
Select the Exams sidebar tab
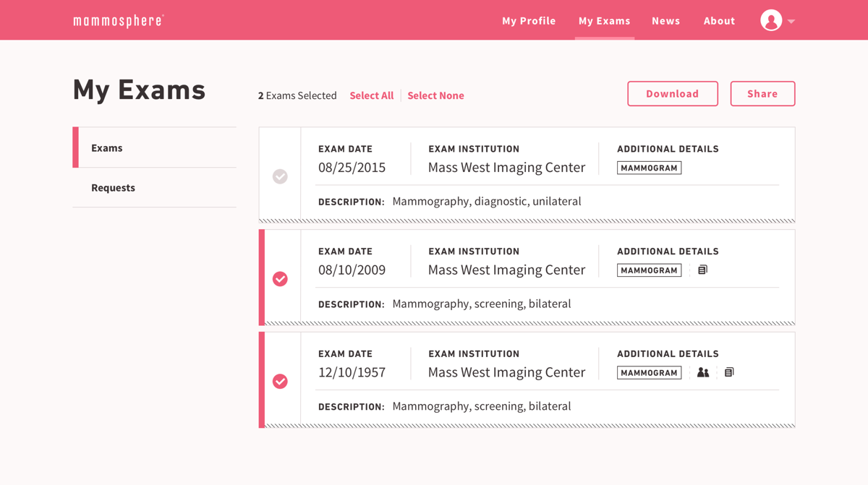pos(155,147)
